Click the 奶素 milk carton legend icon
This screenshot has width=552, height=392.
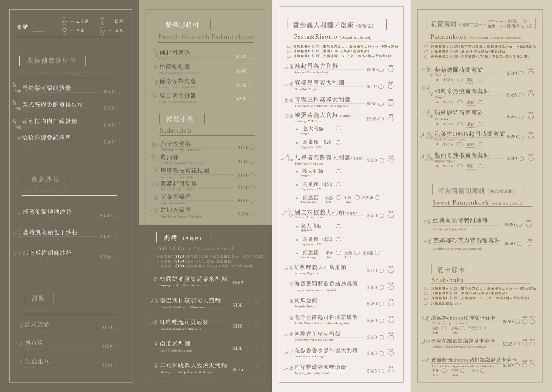coord(102,21)
